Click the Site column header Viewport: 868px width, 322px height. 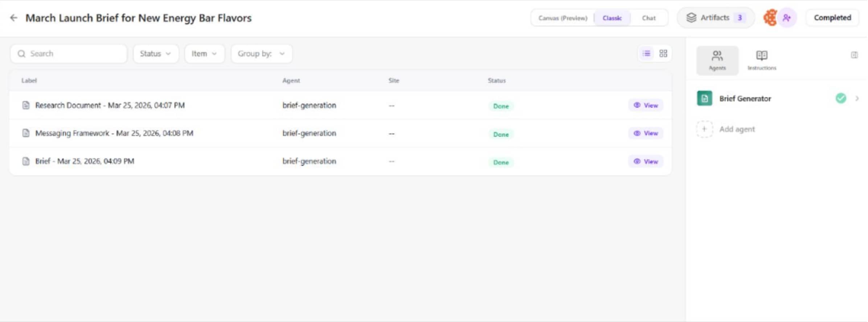[x=394, y=80]
